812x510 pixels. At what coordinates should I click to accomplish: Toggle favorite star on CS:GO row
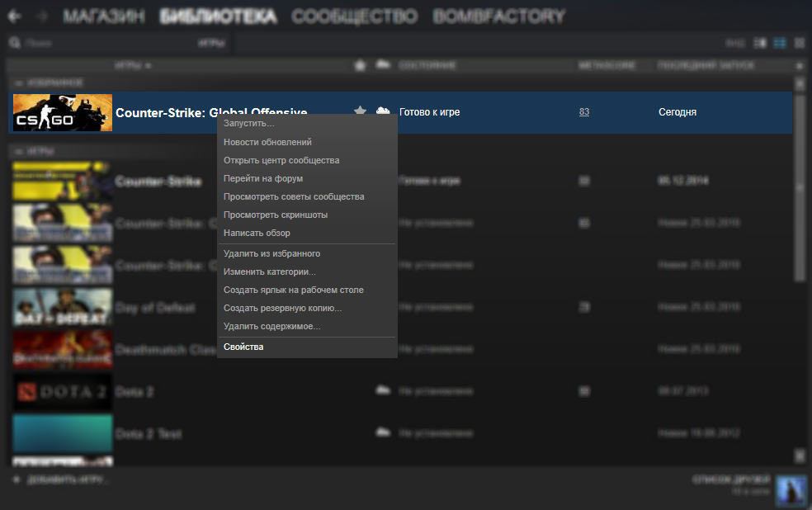tap(360, 110)
